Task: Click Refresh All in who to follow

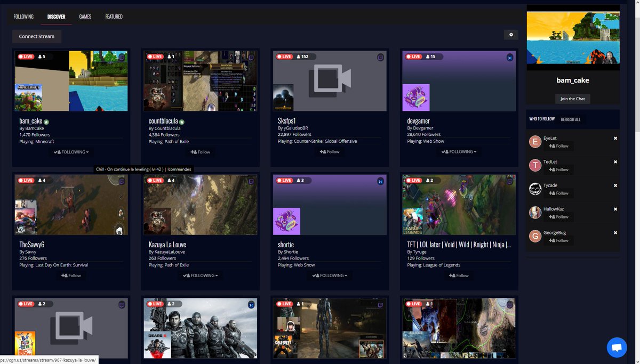Action: pyautogui.click(x=571, y=119)
